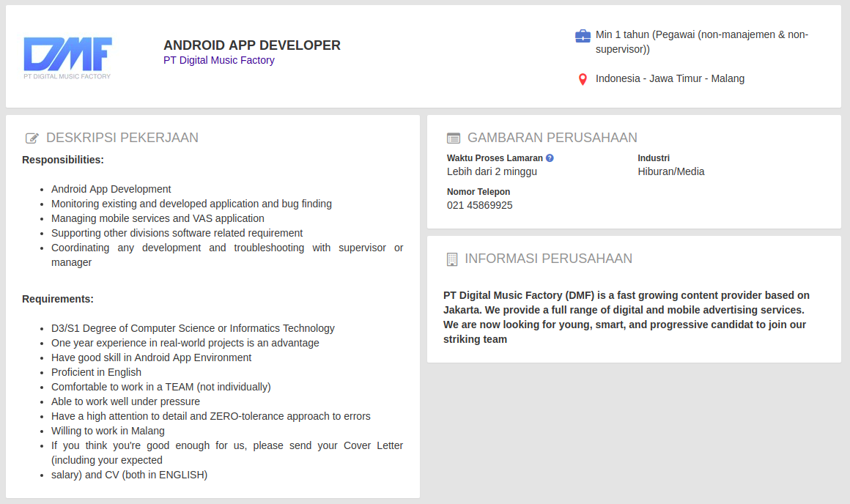This screenshot has height=504, width=850.
Task: Click the Gambaran Perusahaan section heading
Action: [552, 138]
